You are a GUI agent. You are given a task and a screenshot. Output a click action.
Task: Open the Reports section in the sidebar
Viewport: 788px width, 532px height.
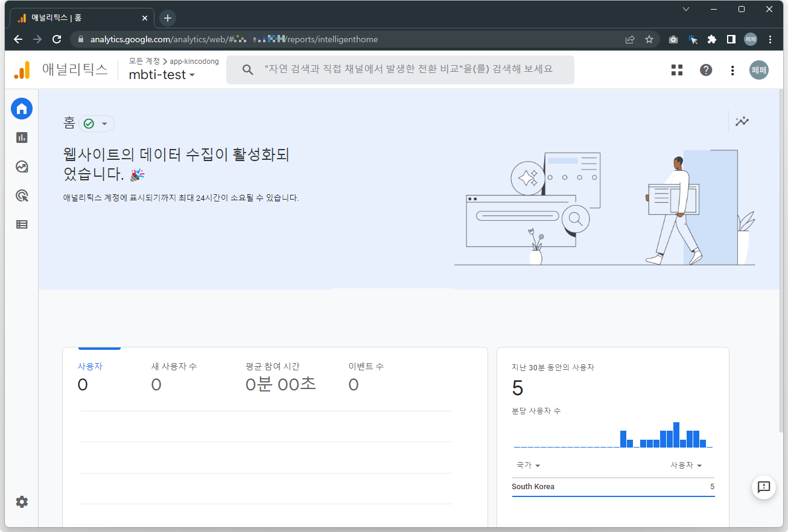[x=22, y=138]
